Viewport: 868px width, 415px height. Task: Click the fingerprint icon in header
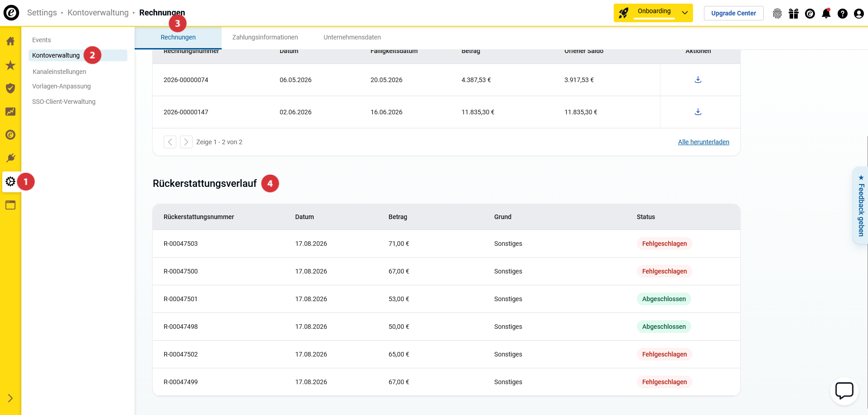(x=777, y=14)
